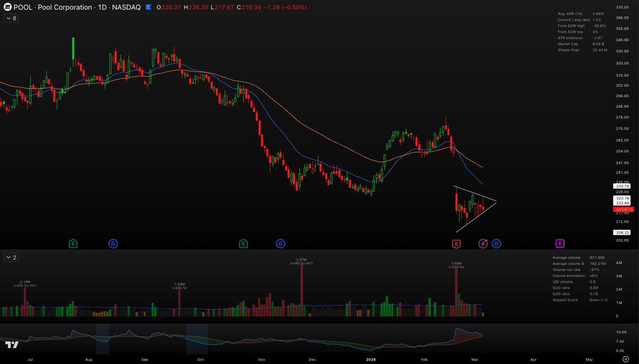
Task: Click the blue flag icon in the legend
Action: [x=149, y=8]
